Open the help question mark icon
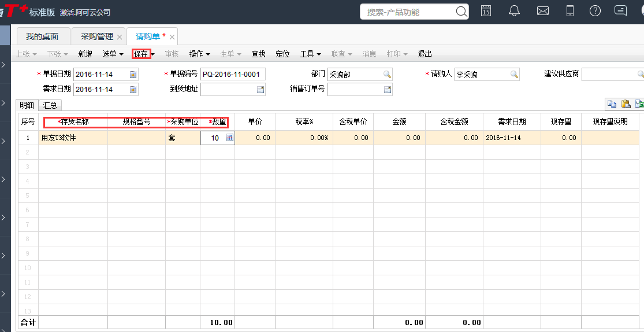The height and width of the screenshot is (332, 644). [595, 11]
